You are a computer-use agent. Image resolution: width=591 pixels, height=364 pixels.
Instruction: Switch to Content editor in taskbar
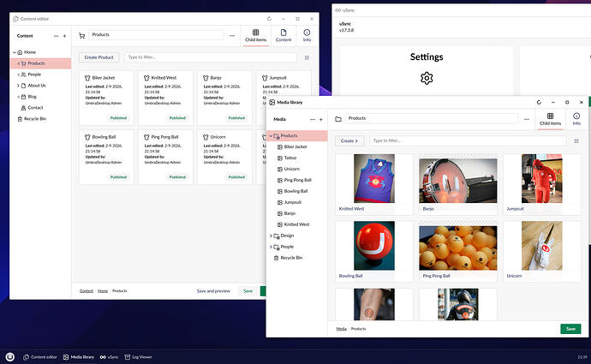click(x=40, y=357)
